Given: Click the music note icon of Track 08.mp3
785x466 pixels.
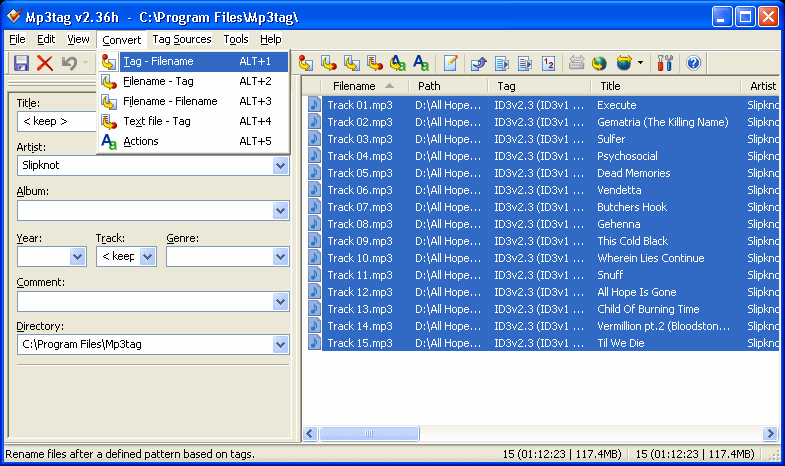Looking at the screenshot, I should coord(314,224).
